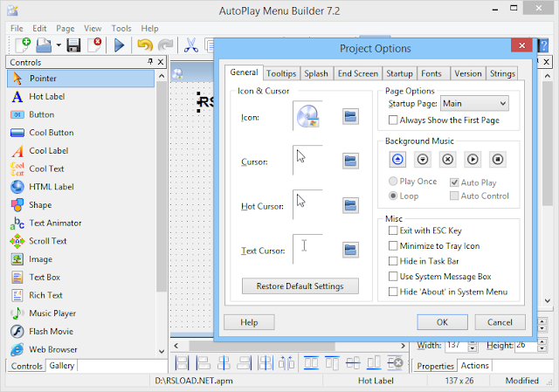Click the Cut scissors icon
Image resolution: width=559 pixels, height=392 pixels.
point(191,45)
